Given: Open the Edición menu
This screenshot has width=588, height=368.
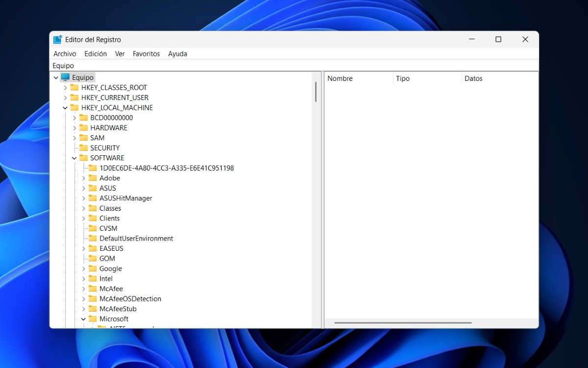Looking at the screenshot, I should coord(96,54).
